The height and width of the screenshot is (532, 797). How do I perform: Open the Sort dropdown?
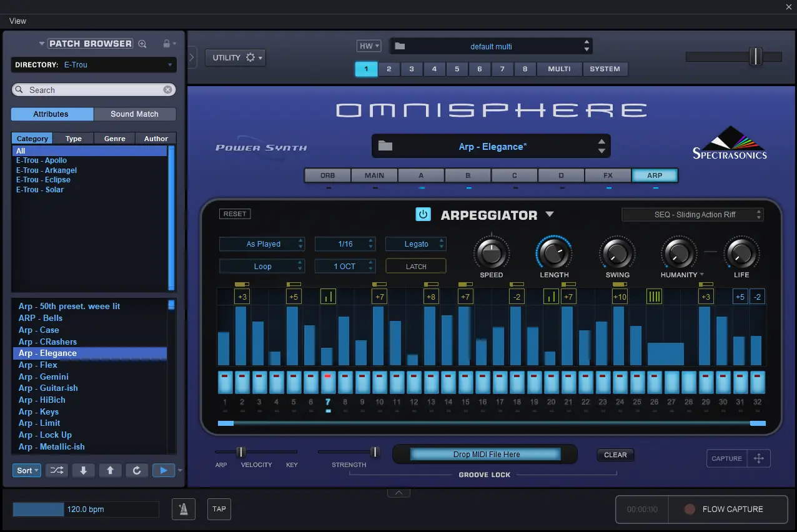[27, 470]
